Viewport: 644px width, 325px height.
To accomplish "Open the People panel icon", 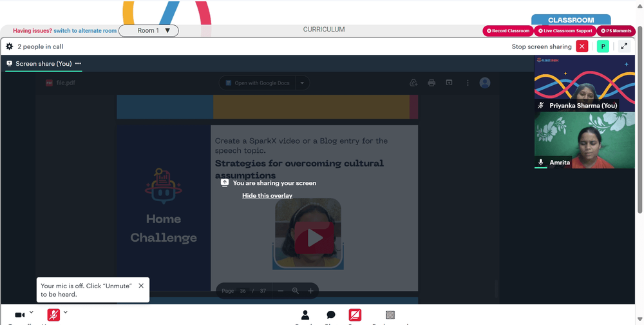I will point(305,315).
